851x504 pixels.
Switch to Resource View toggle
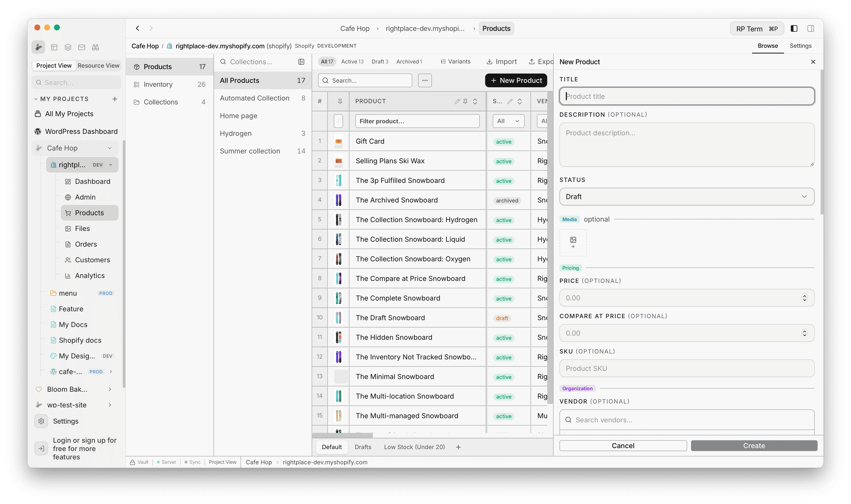[98, 65]
